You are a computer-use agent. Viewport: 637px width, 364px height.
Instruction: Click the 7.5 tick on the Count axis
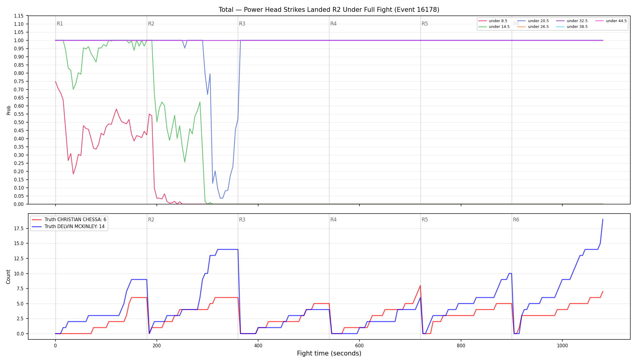click(20, 288)
